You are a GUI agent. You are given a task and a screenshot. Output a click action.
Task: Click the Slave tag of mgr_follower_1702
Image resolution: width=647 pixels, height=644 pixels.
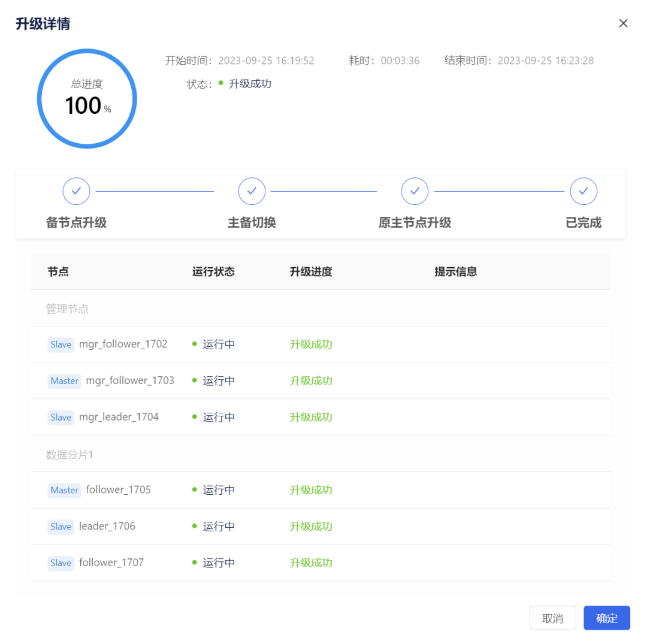(61, 344)
